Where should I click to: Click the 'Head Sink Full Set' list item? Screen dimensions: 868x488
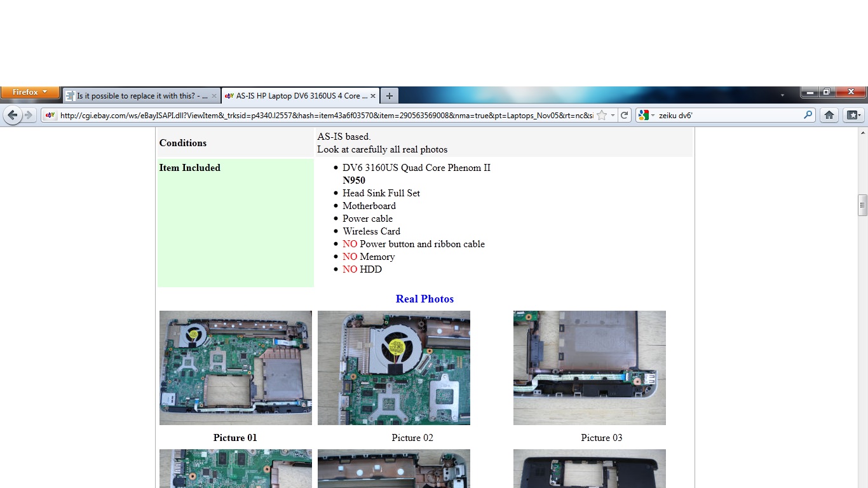381,193
